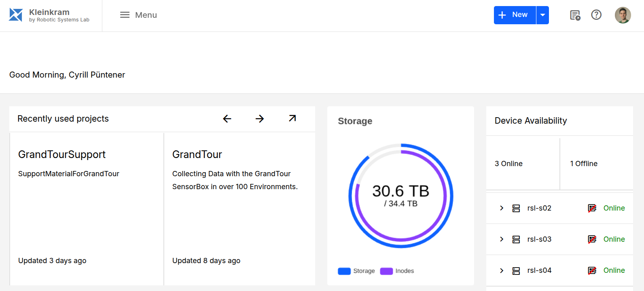Go to next recently used projects
The height and width of the screenshot is (291, 644).
click(x=260, y=118)
